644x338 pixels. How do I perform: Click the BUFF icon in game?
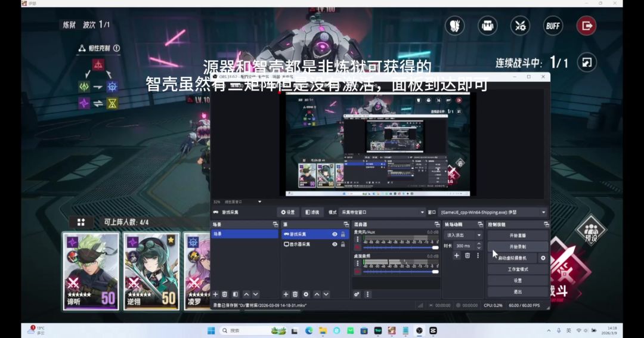(x=552, y=26)
